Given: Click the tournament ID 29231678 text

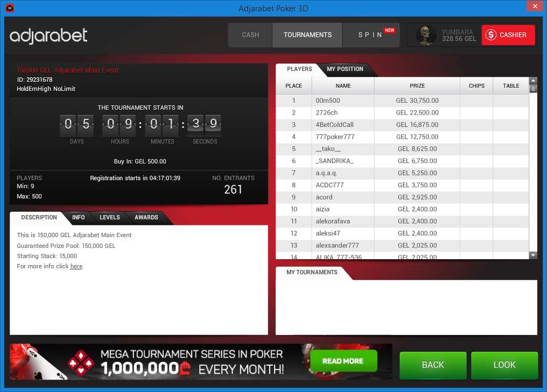Looking at the screenshot, I should (34, 80).
